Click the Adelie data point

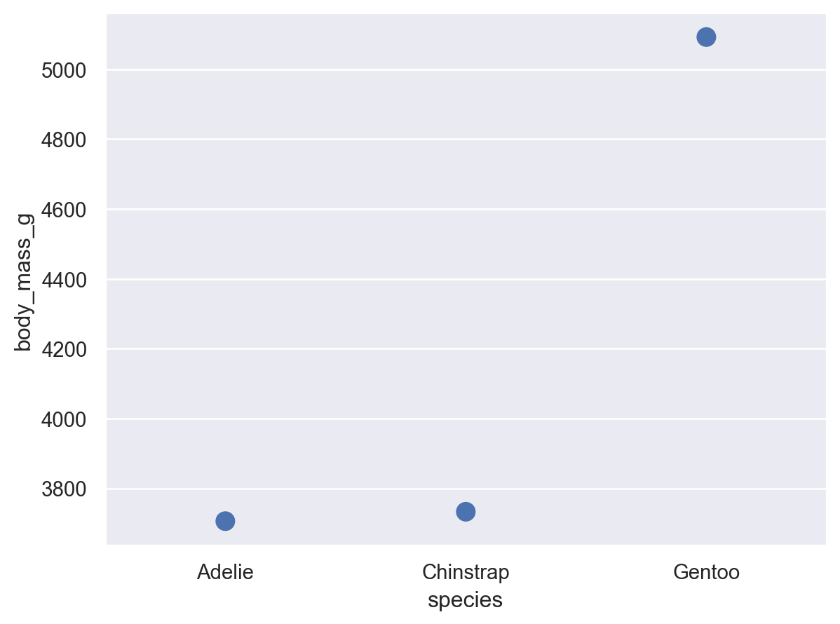click(225, 521)
